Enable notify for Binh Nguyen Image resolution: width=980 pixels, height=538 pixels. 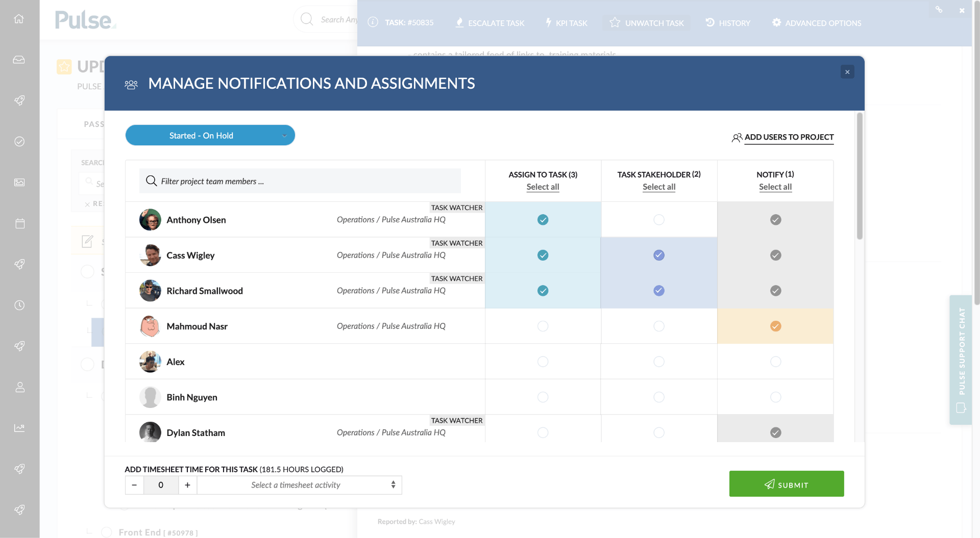(775, 397)
